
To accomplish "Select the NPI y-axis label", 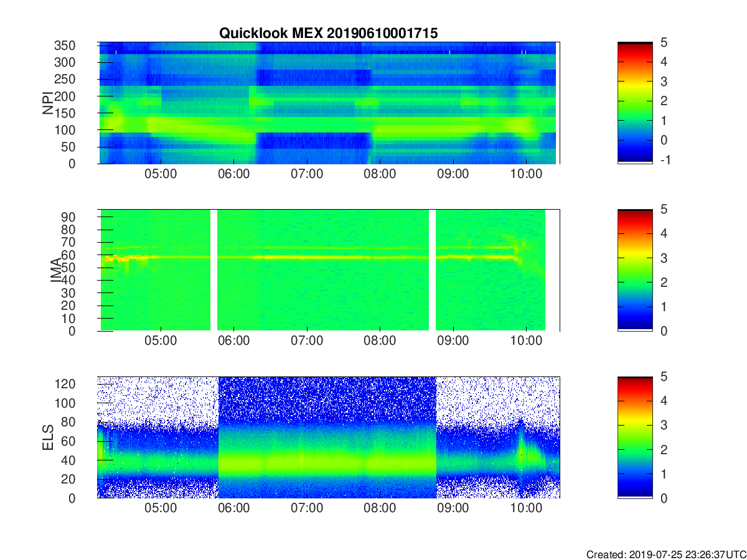I will pos(48,103).
